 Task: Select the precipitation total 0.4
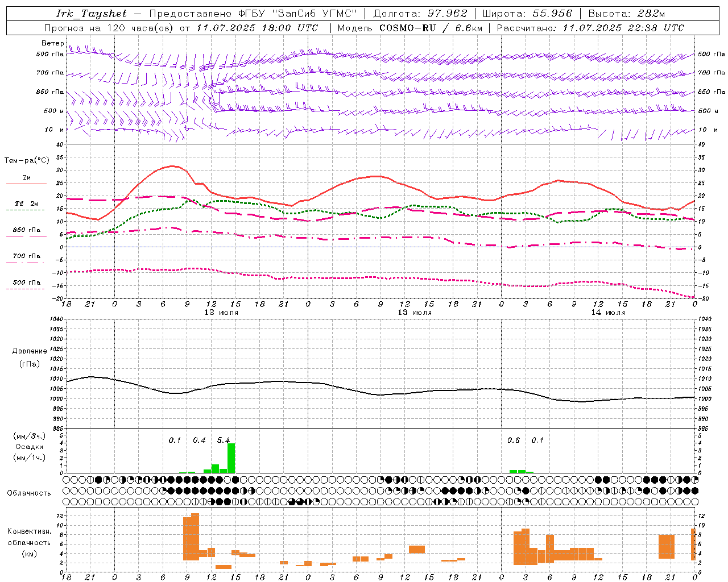[x=199, y=440]
